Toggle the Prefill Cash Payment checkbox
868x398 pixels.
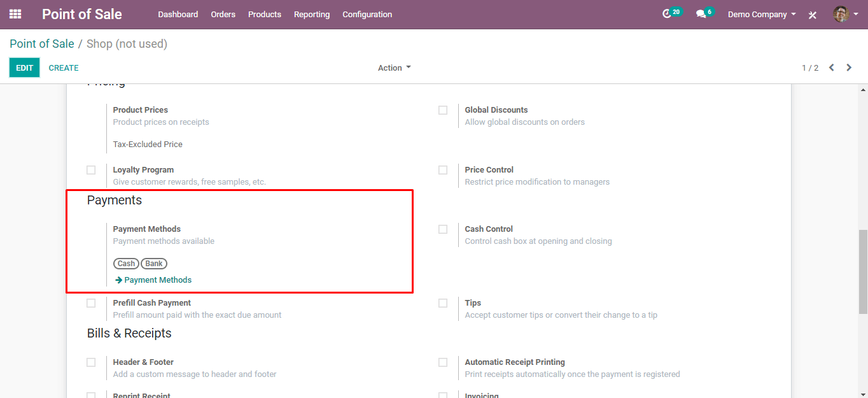[x=91, y=303]
